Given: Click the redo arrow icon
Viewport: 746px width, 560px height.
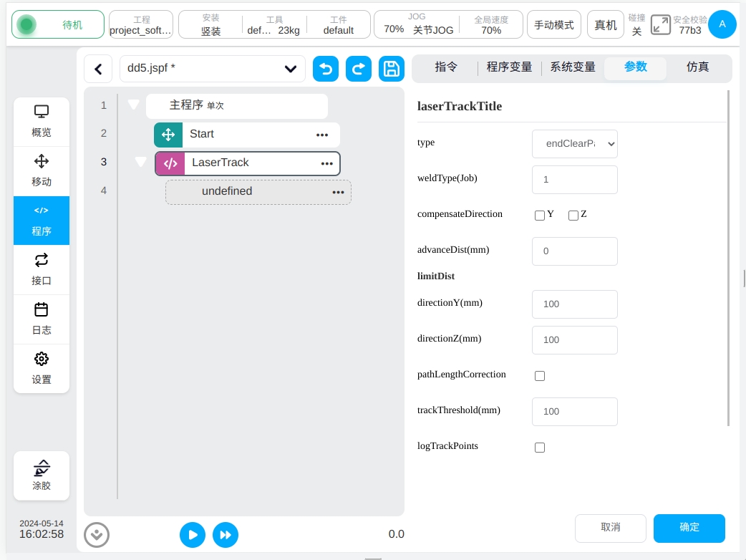Looking at the screenshot, I should pyautogui.click(x=359, y=69).
